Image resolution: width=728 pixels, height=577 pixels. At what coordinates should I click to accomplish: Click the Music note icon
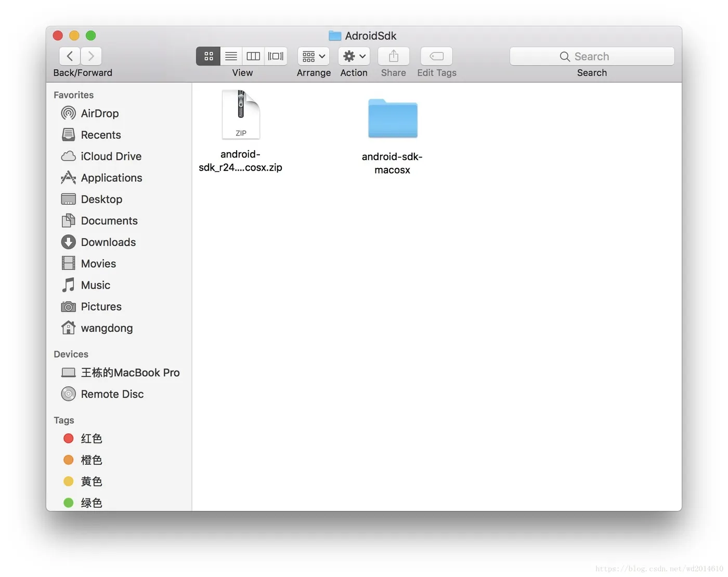(68, 285)
